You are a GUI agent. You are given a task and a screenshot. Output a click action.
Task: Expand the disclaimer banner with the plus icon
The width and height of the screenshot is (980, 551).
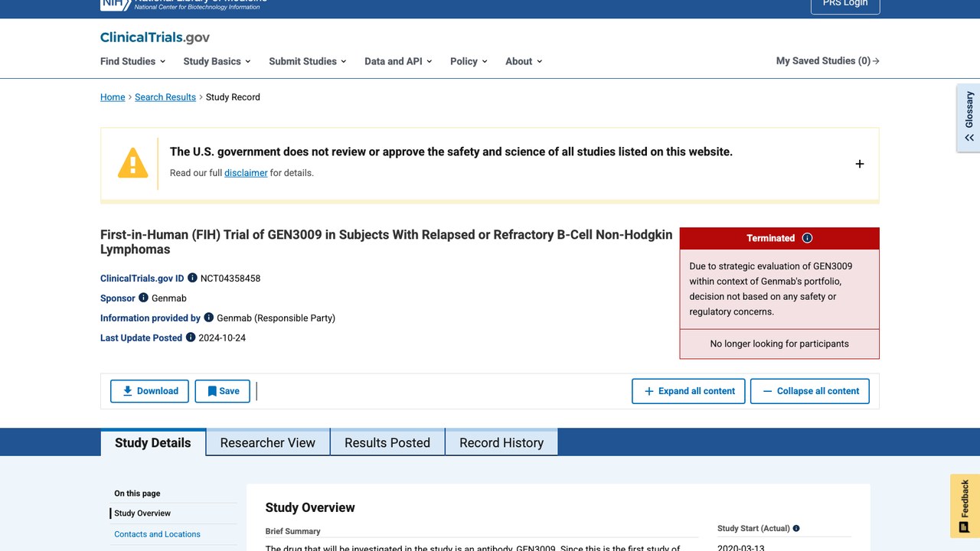click(860, 164)
